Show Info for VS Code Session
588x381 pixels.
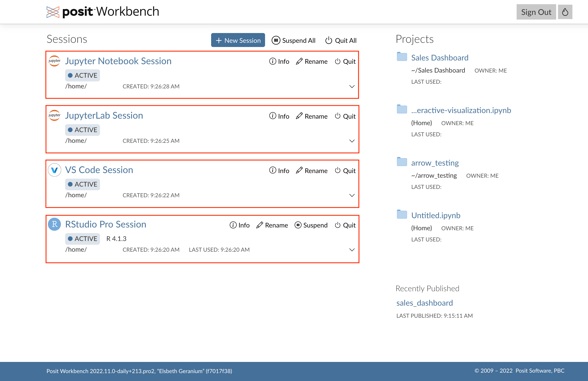pos(279,170)
